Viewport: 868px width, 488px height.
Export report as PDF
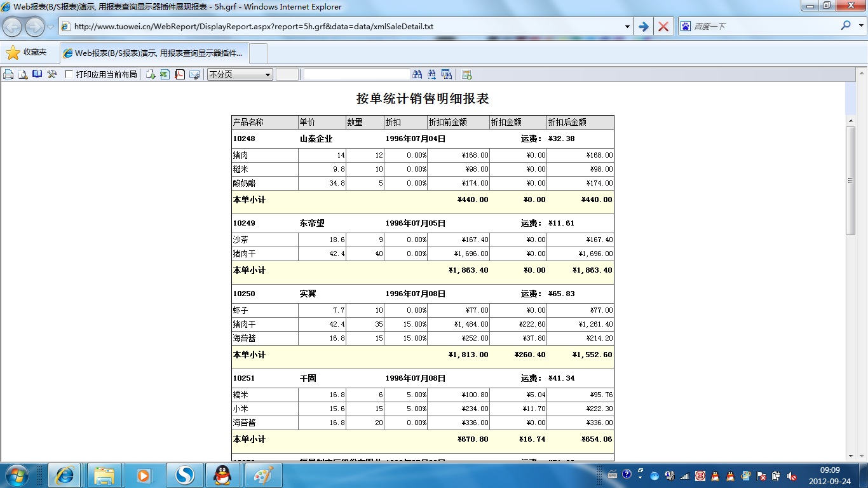point(180,74)
